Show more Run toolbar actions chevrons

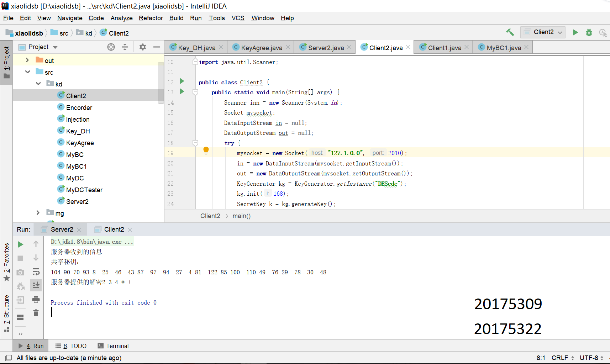click(x=20, y=334)
